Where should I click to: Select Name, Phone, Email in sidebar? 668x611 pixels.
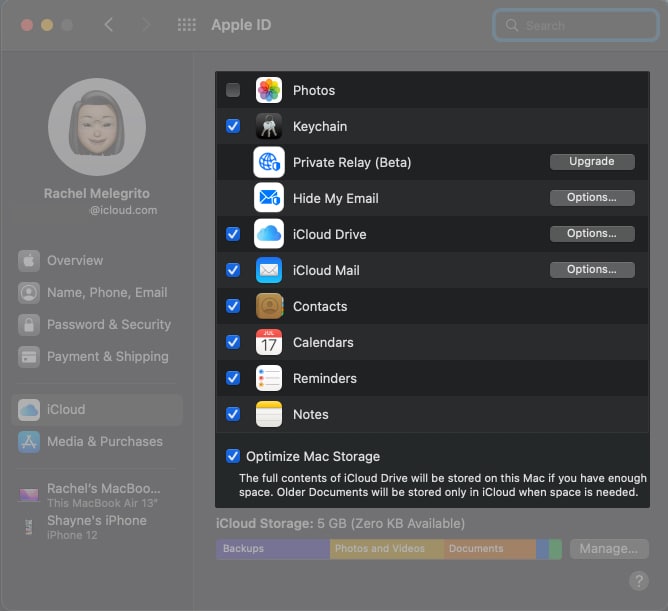[x=98, y=293]
